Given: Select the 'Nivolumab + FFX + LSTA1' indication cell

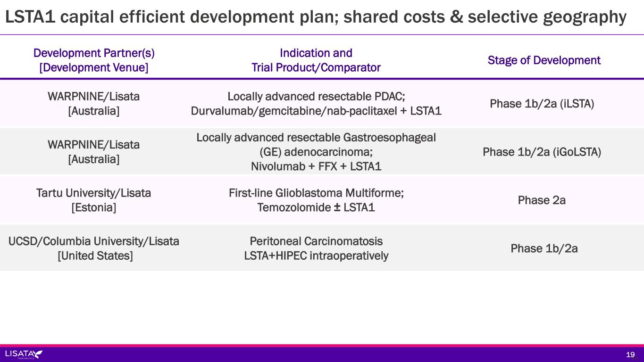Looking at the screenshot, I should tap(316, 166).
